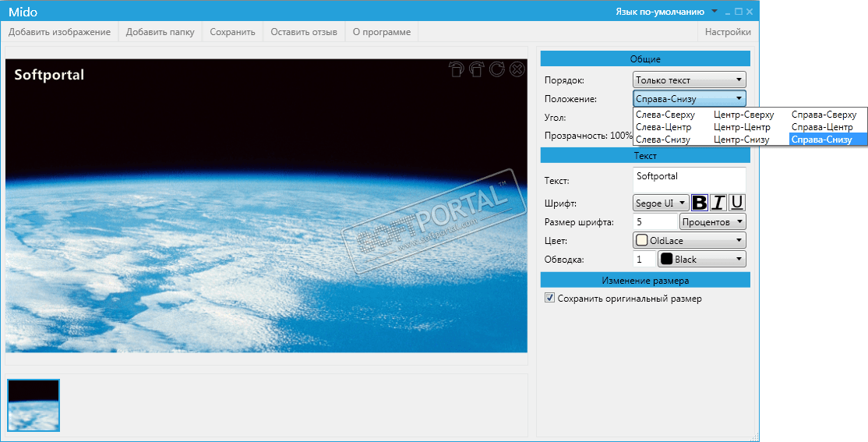Toggle Italic text formatting
The image size is (868, 442).
[718, 203]
